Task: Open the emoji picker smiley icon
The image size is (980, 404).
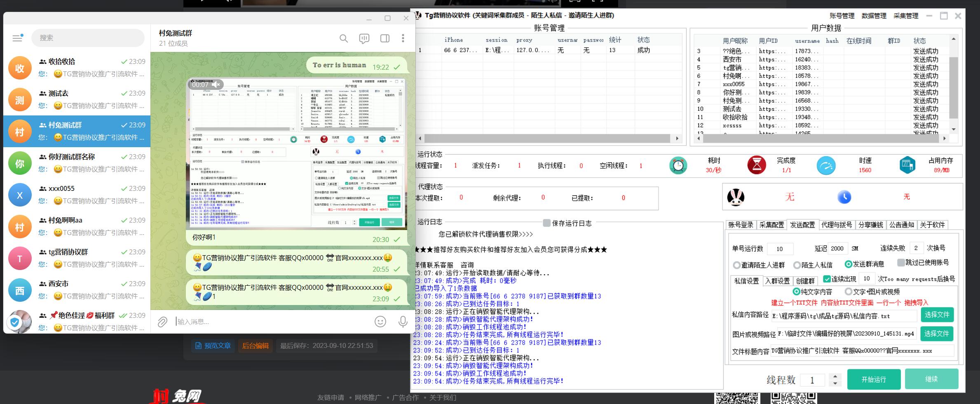Action: [x=380, y=322]
